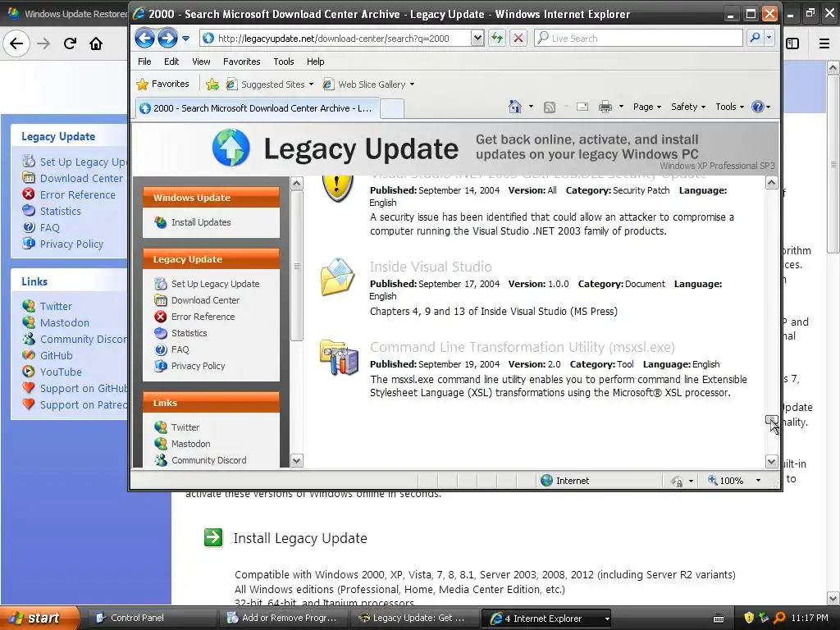840x630 pixels.
Task: Click the security shield tray icon
Action: pyautogui.click(x=749, y=618)
